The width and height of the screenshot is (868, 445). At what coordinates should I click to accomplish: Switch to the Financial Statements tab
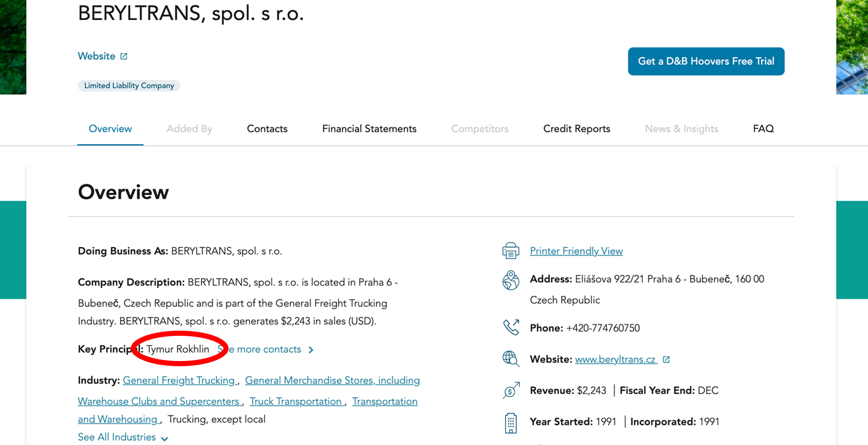coord(369,129)
